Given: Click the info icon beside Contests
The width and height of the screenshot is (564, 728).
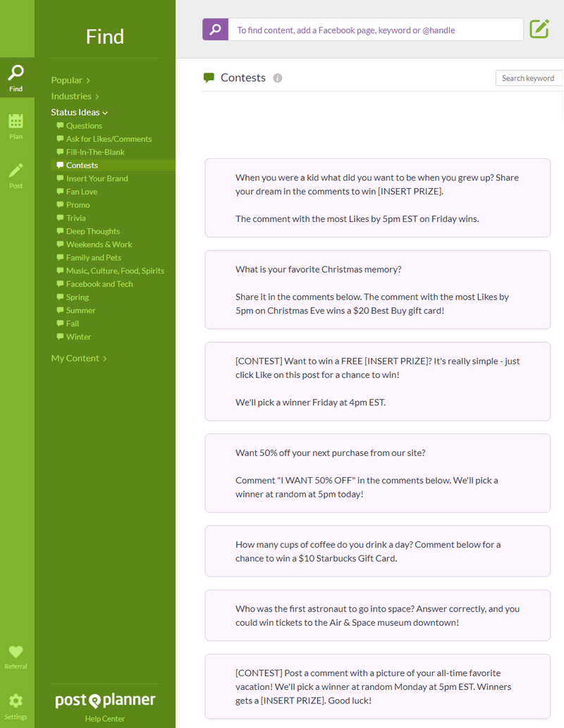Looking at the screenshot, I should pyautogui.click(x=277, y=78).
